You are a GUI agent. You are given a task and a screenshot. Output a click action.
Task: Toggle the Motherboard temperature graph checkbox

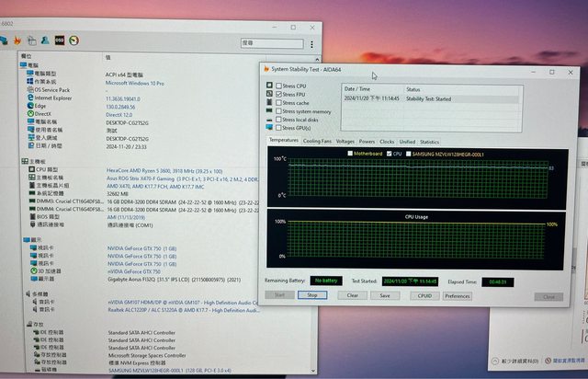click(x=350, y=154)
